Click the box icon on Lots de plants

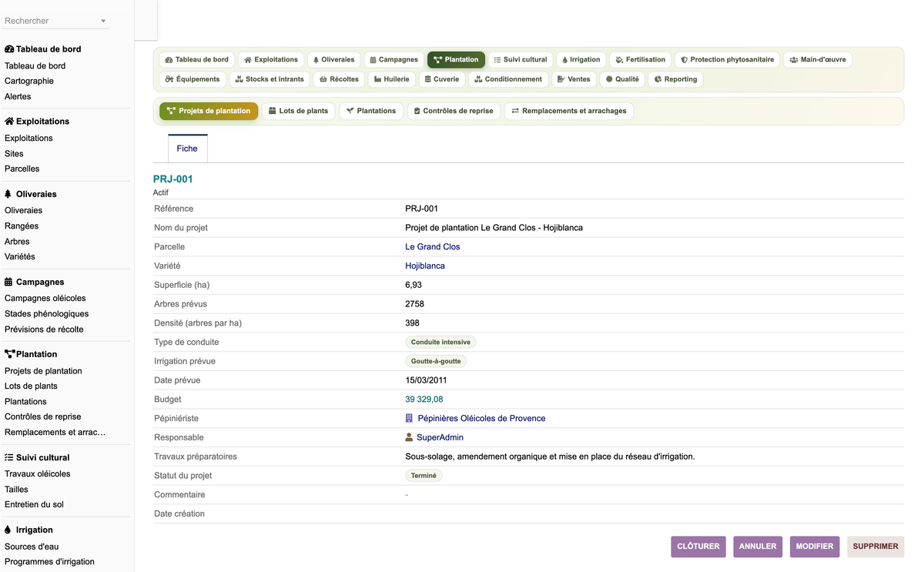(273, 111)
